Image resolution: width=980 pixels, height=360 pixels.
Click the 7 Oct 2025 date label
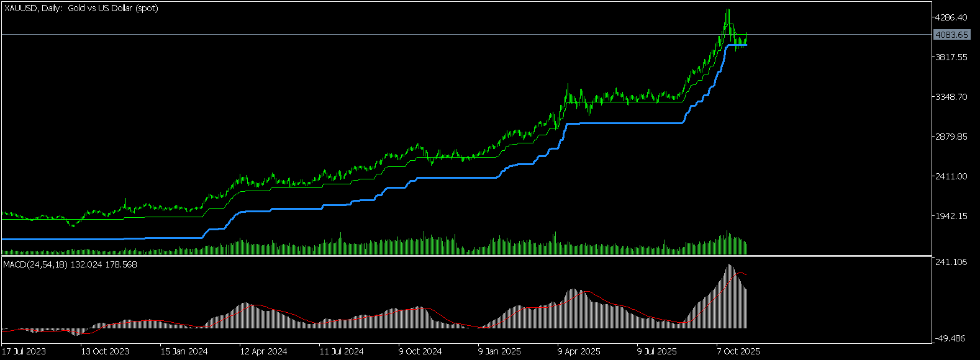[738, 351]
